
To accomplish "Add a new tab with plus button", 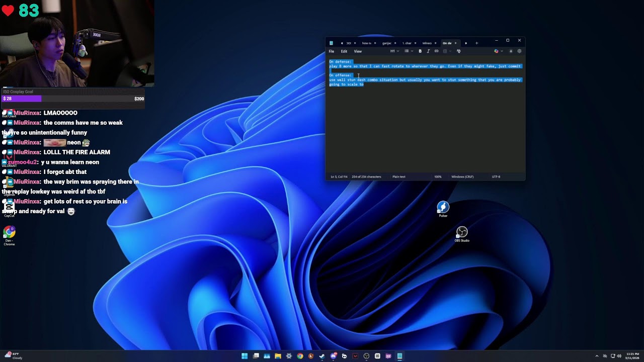I will tap(476, 43).
